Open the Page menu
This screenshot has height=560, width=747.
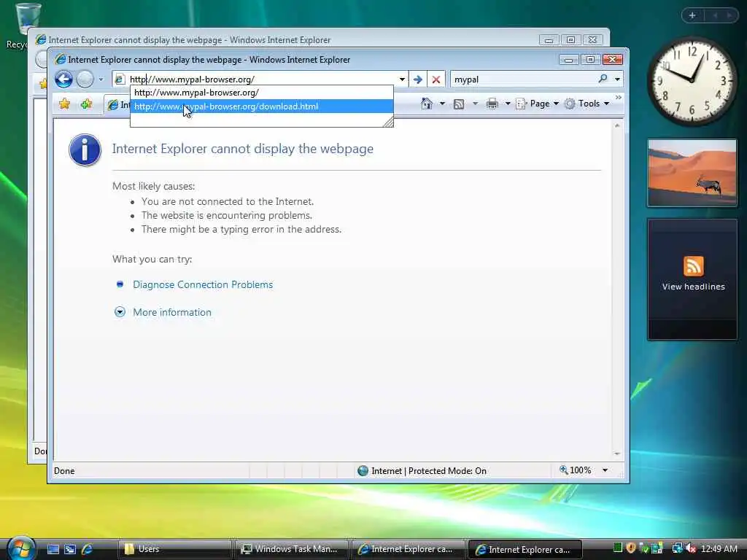pos(538,104)
